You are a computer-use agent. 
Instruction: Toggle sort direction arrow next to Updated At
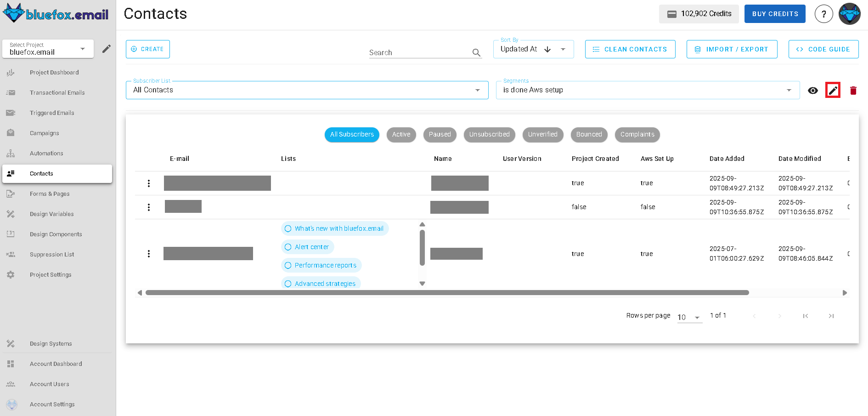pyautogui.click(x=547, y=49)
